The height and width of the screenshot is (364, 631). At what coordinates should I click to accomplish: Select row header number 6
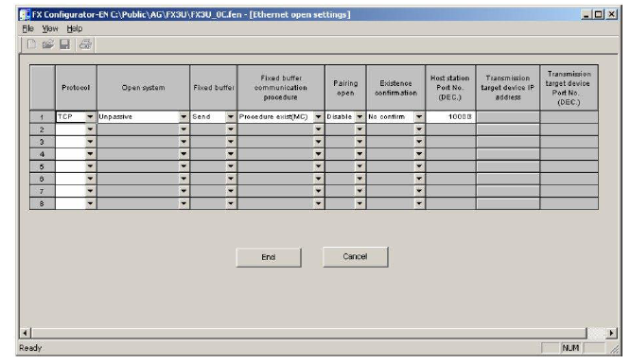coord(42,179)
